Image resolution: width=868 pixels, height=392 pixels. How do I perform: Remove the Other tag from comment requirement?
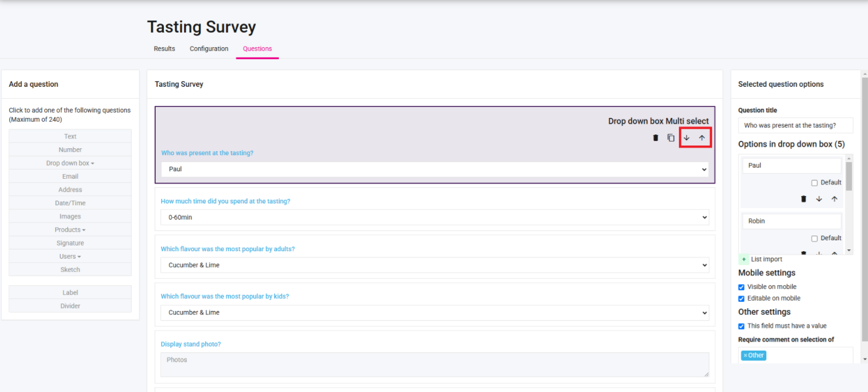tap(746, 355)
